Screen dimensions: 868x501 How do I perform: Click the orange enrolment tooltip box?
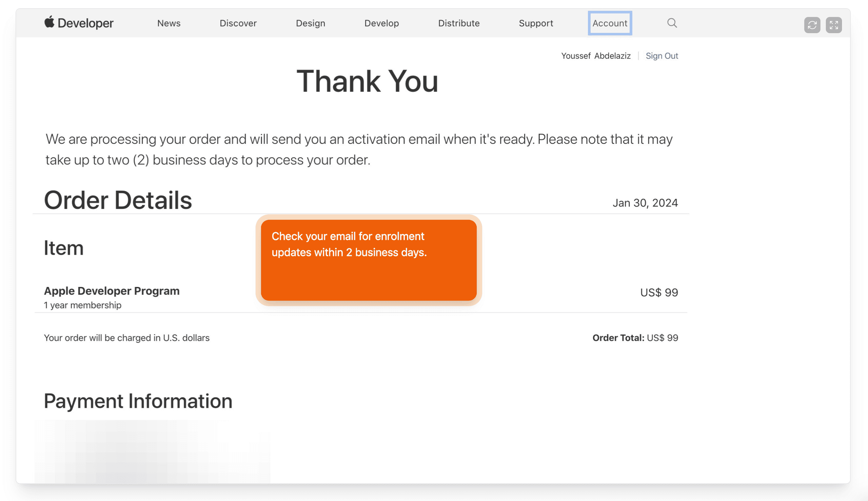pyautogui.click(x=368, y=260)
